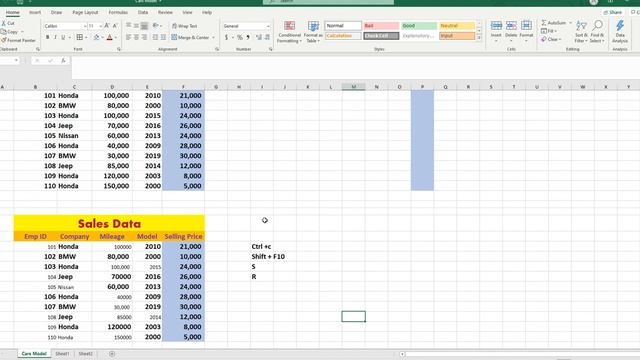Image resolution: width=640 pixels, height=360 pixels.
Task: Open the Calibri font name dropdown
Action: (85, 26)
